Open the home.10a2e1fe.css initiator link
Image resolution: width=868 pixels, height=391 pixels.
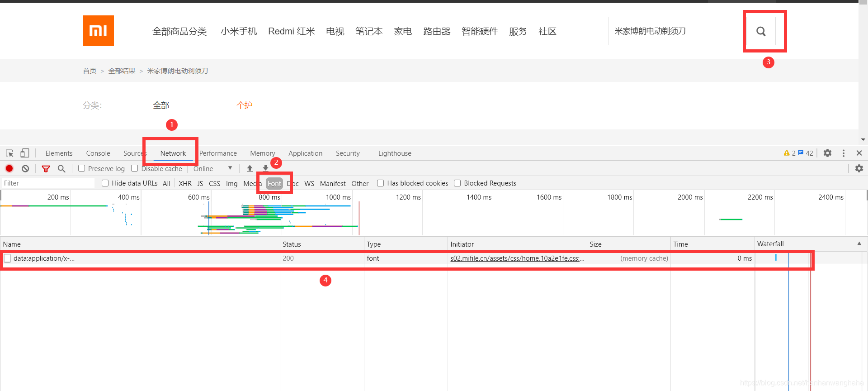pos(517,258)
